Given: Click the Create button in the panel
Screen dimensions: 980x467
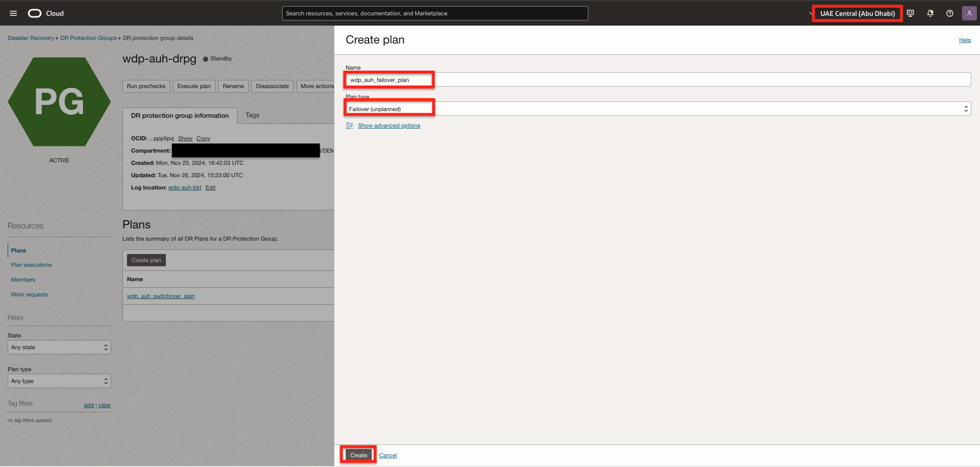Looking at the screenshot, I should click(x=359, y=455).
